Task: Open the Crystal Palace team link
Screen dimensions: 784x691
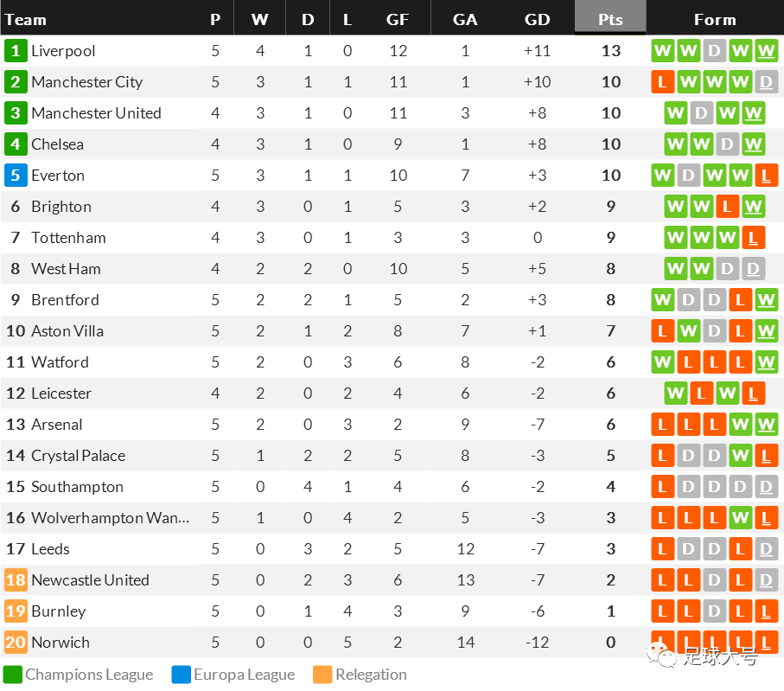Action: (78, 456)
